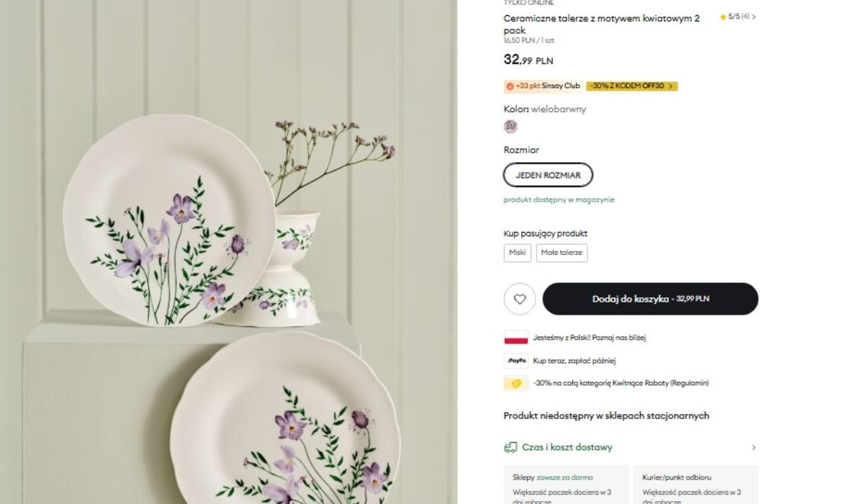The image size is (864, 504).
Task: Click the PayPo payment icon
Action: (x=516, y=361)
